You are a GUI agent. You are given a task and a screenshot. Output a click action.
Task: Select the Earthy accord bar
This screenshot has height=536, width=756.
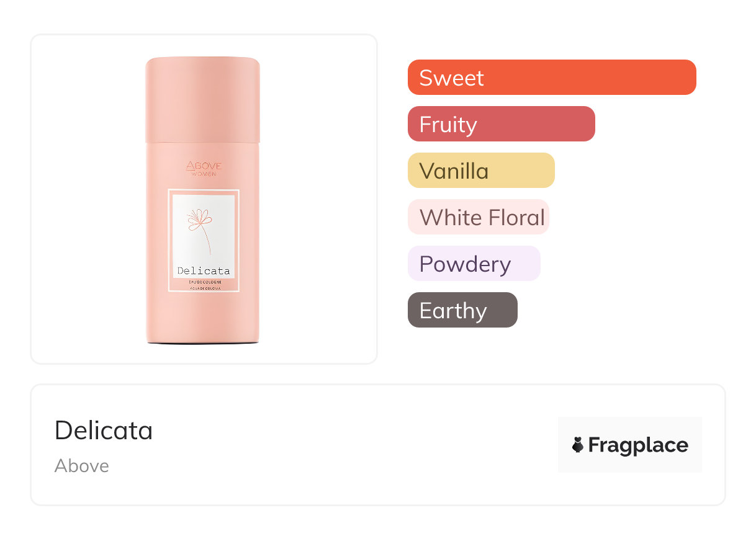(462, 310)
